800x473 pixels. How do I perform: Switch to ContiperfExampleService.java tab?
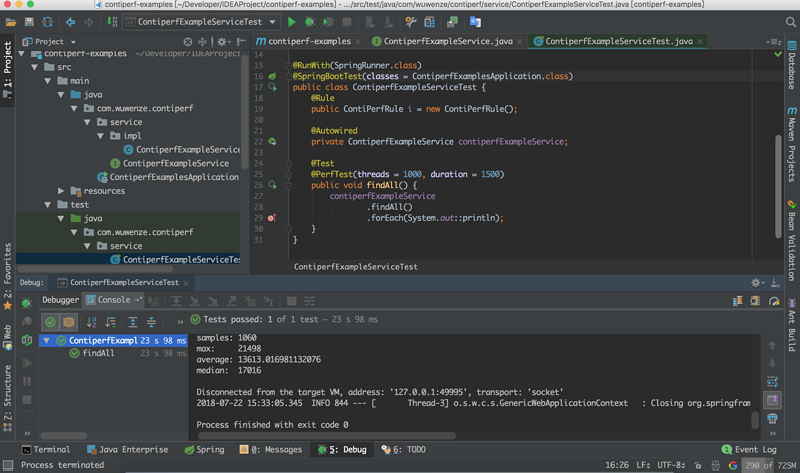click(447, 41)
